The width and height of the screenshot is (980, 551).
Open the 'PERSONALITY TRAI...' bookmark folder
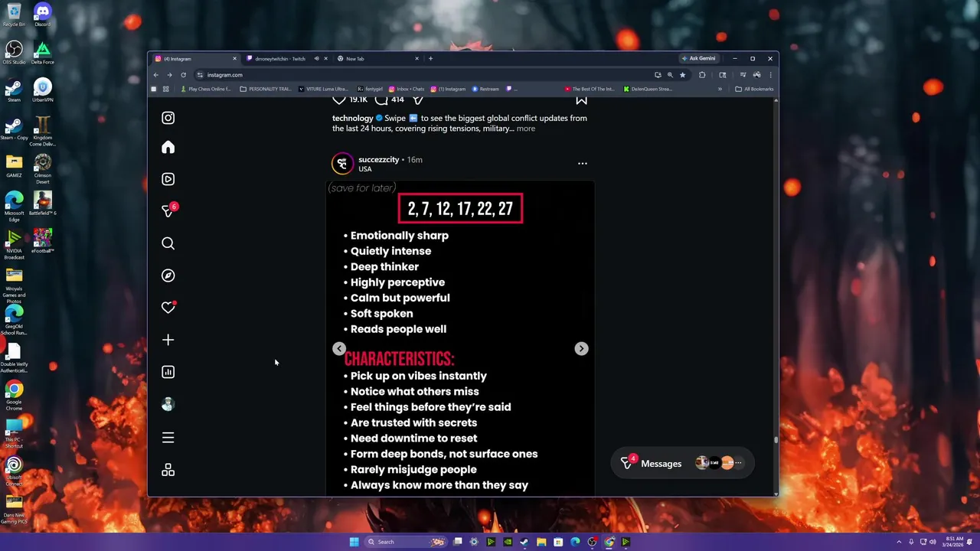(x=265, y=89)
